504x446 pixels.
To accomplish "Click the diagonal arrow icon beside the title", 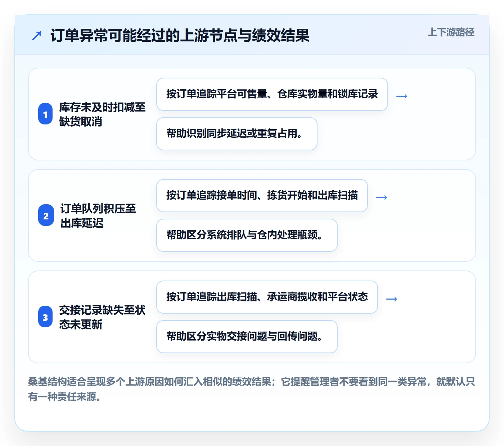I will coord(37,36).
